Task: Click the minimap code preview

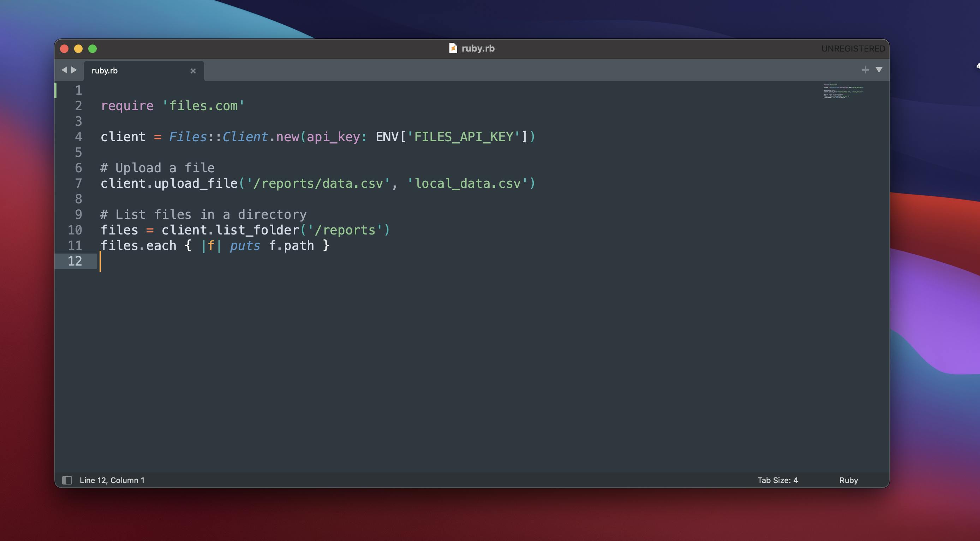Action: 843,91
